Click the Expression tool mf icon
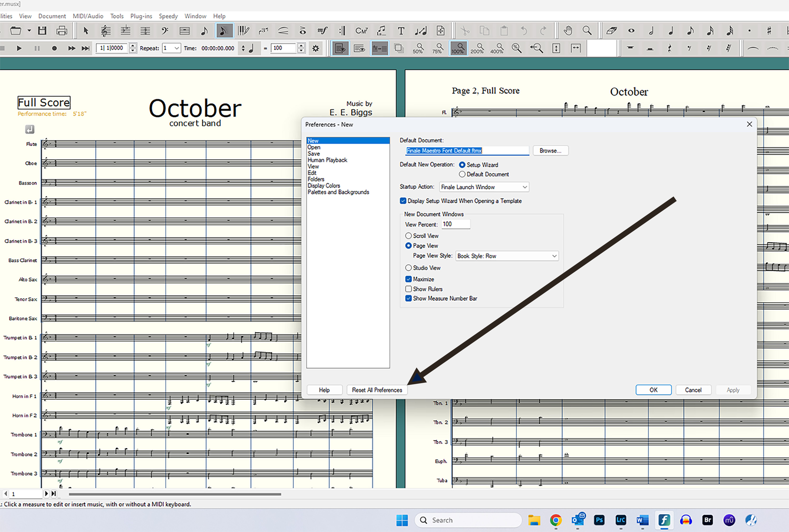The image size is (789, 532). point(322,31)
